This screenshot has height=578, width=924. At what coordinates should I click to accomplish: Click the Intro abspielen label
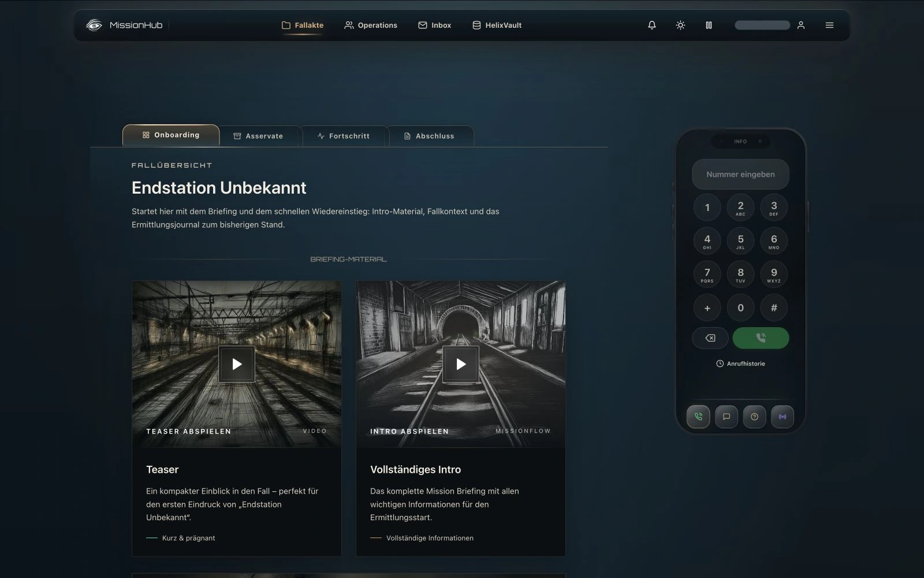pyautogui.click(x=409, y=431)
